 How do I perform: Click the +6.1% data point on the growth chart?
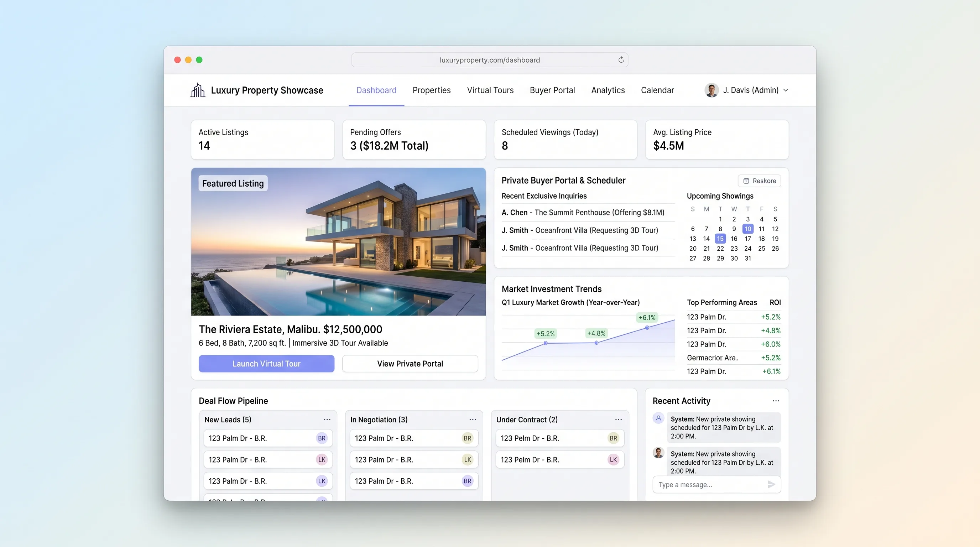(647, 328)
